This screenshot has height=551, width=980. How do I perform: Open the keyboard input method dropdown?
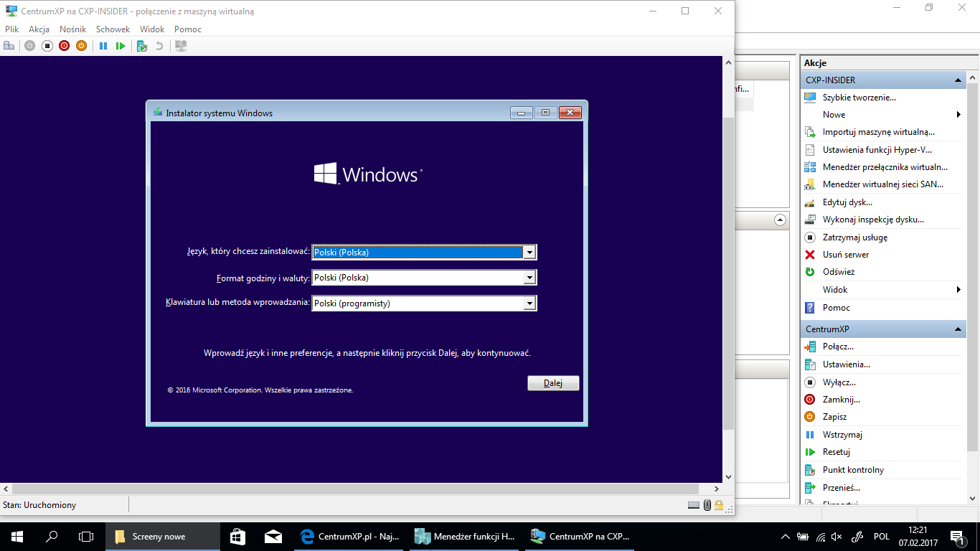529,303
